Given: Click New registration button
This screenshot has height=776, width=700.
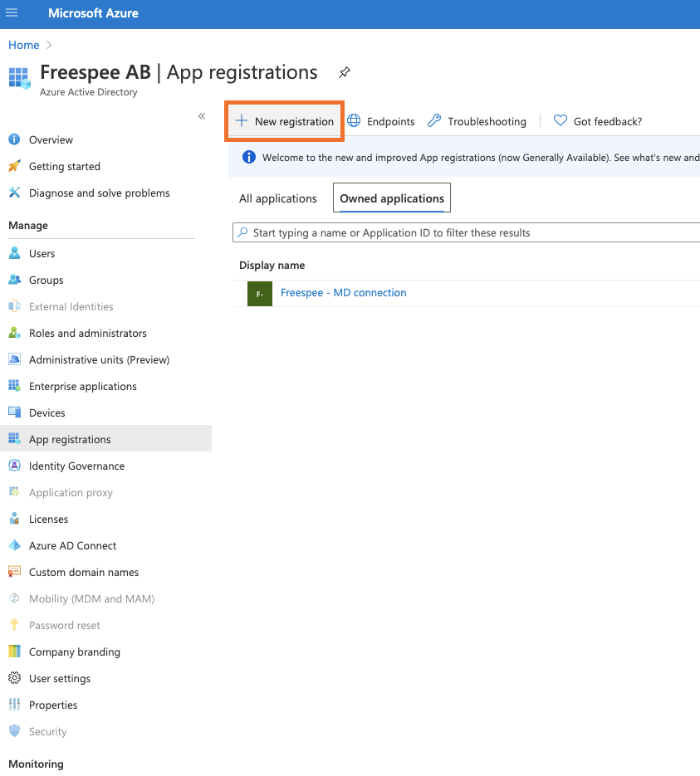Looking at the screenshot, I should tap(284, 121).
